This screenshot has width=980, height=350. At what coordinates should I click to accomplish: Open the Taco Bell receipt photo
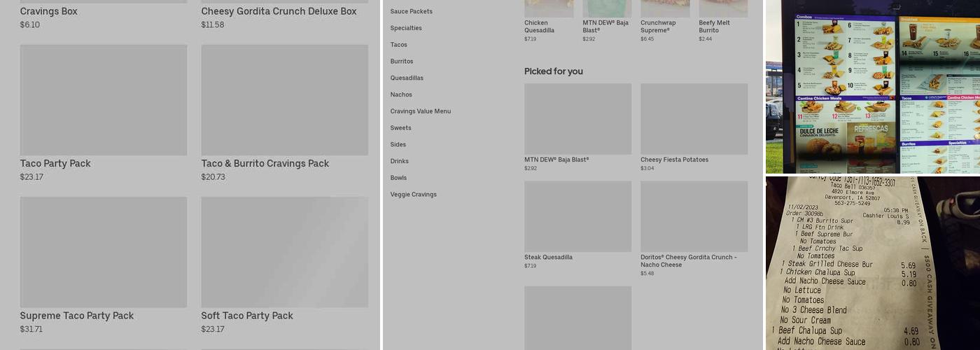point(873,263)
